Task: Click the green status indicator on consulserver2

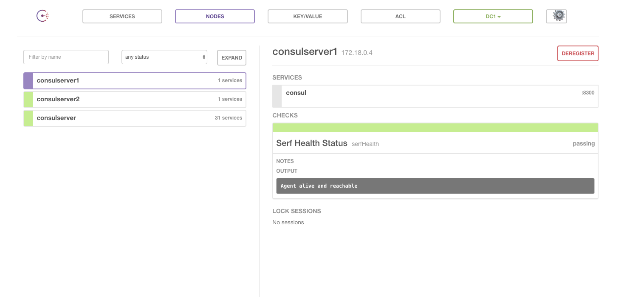Action: (27, 99)
